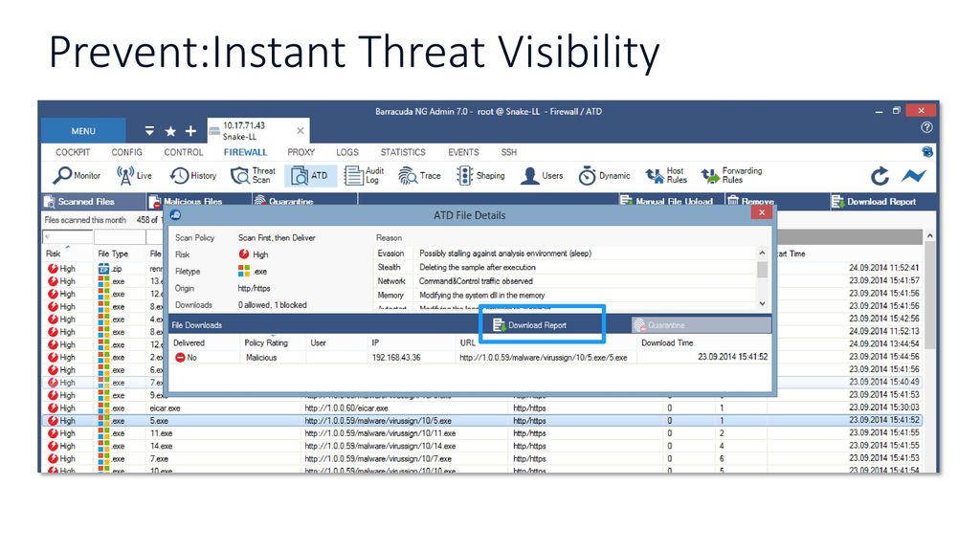Select the ATD toolbar button
The width and height of the screenshot is (980, 551).
pos(310,176)
